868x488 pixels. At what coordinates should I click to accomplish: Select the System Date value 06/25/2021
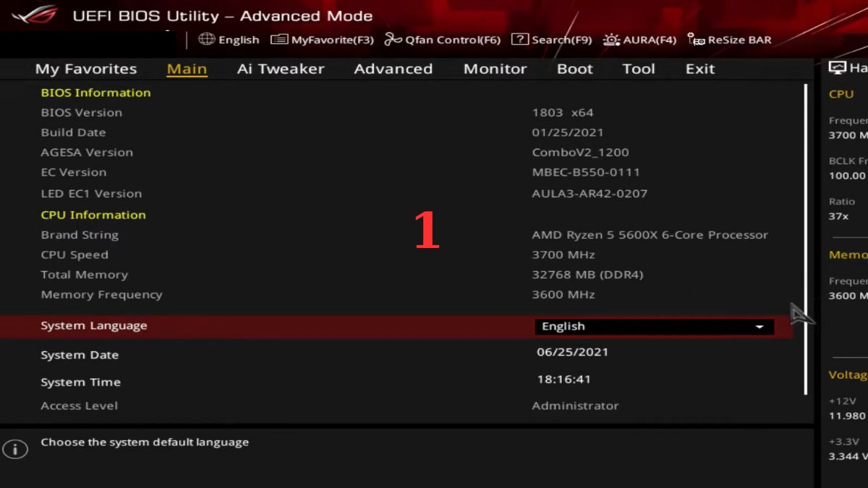pyautogui.click(x=573, y=353)
